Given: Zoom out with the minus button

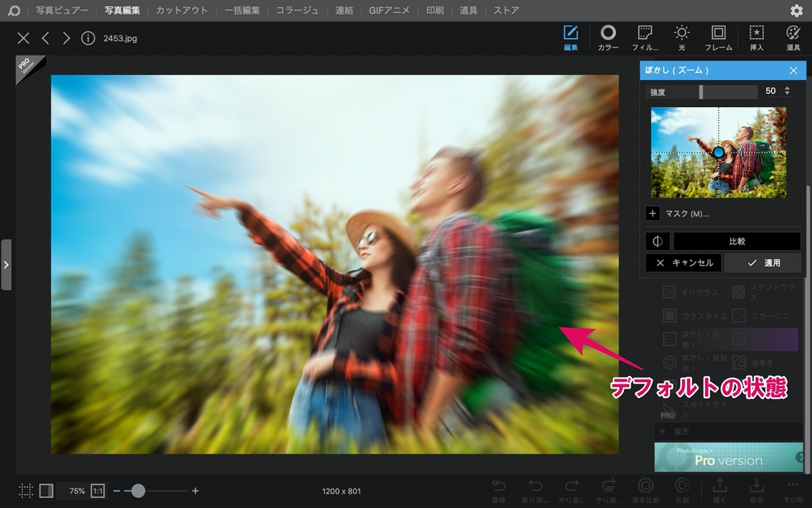Looking at the screenshot, I should point(116,491).
